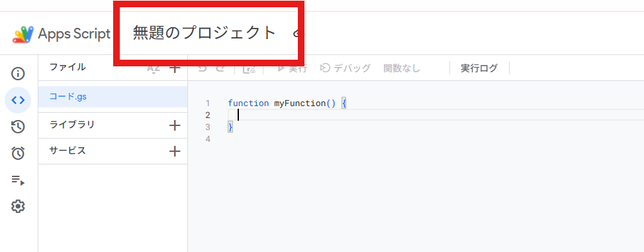Open project history clock icon

coord(18,127)
